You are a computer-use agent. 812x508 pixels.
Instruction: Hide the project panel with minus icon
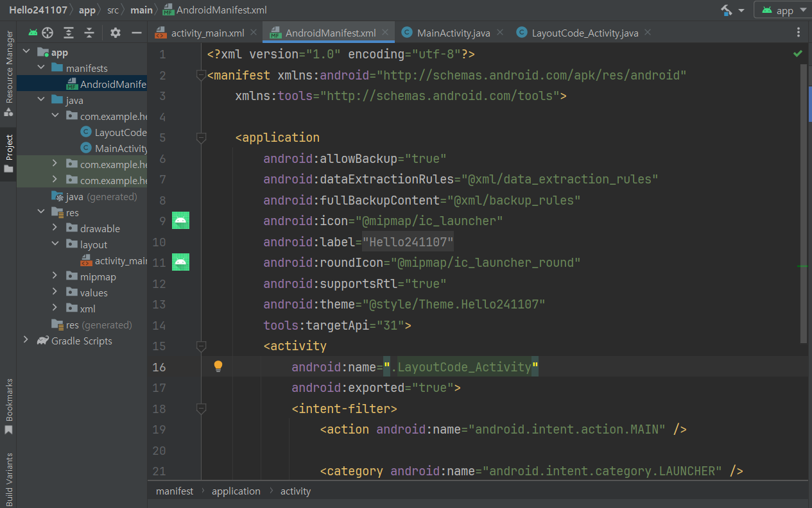(x=136, y=33)
